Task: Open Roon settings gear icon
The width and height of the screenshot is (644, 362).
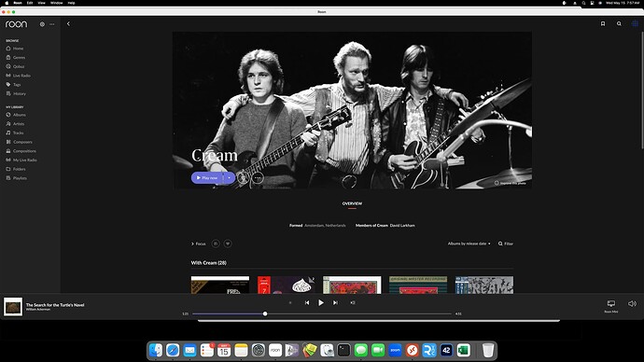Action: (42, 24)
